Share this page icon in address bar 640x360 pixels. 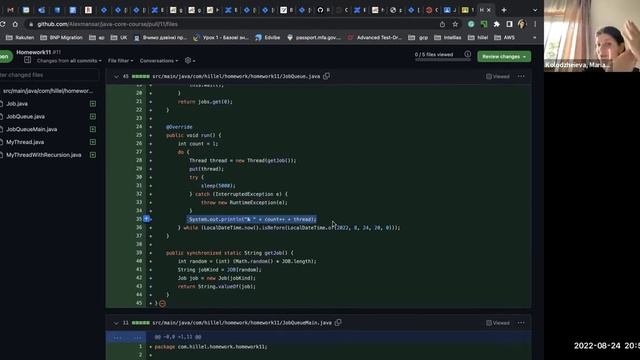(442, 24)
